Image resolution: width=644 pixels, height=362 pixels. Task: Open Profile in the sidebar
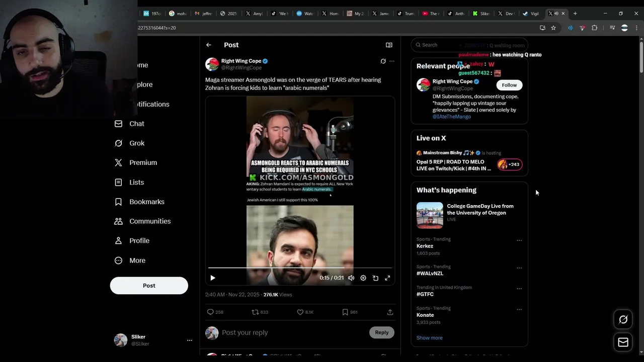tap(132, 241)
